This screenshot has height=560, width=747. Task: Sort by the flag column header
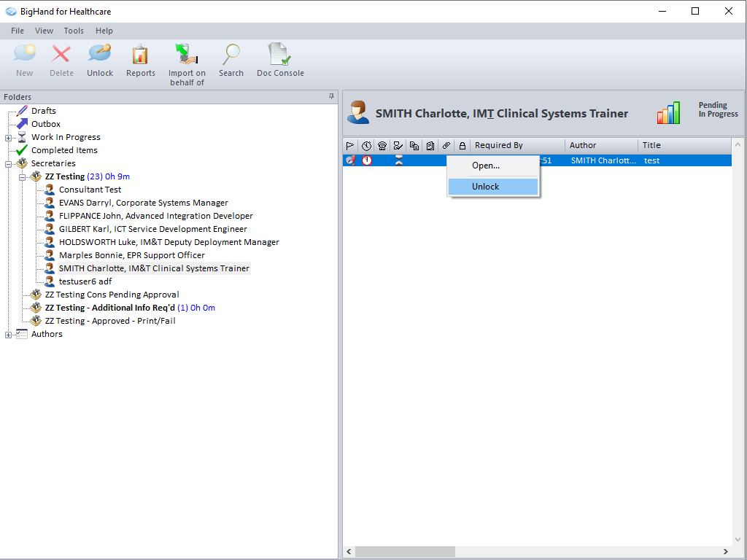click(350, 146)
